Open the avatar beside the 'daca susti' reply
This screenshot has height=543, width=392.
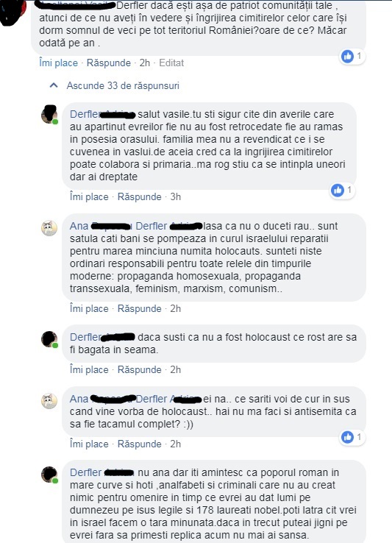click(x=49, y=339)
